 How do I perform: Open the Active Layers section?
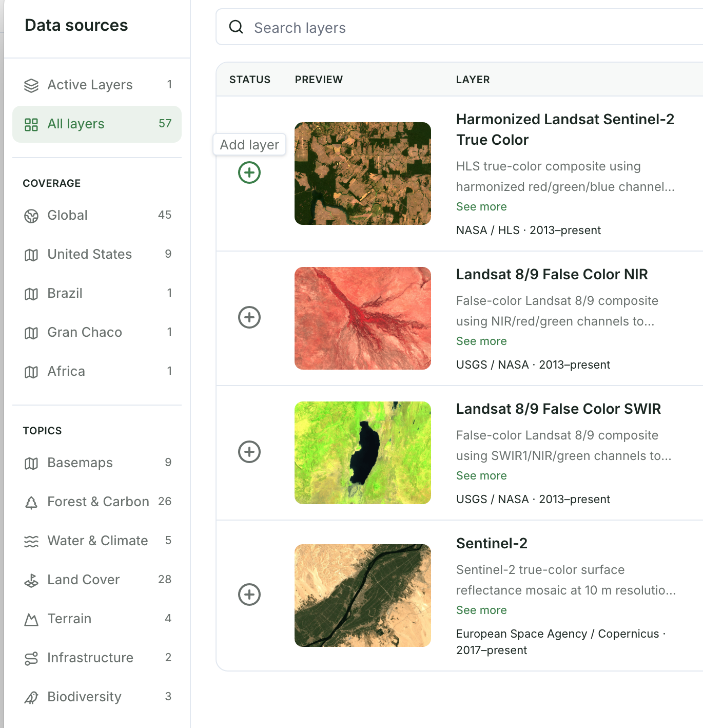pyautogui.click(x=97, y=85)
